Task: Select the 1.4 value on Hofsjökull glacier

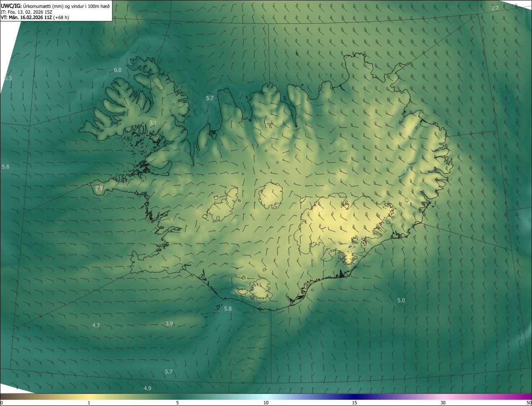Action: tap(269, 196)
